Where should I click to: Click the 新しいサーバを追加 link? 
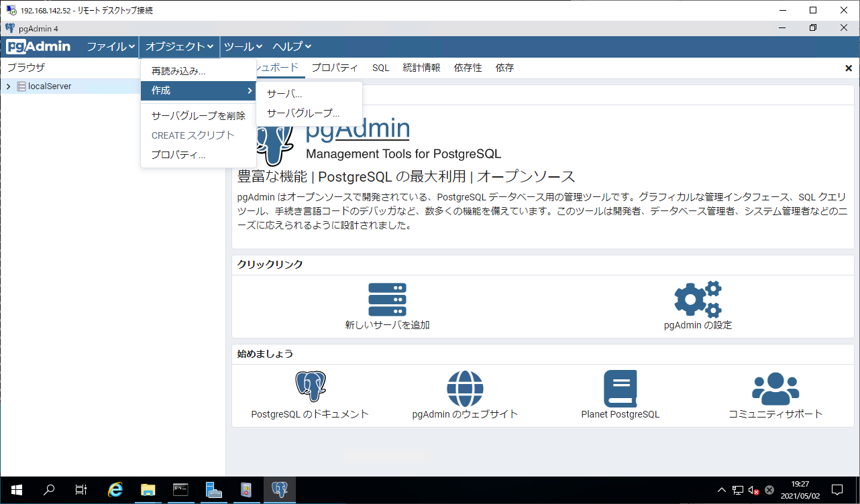click(x=387, y=325)
